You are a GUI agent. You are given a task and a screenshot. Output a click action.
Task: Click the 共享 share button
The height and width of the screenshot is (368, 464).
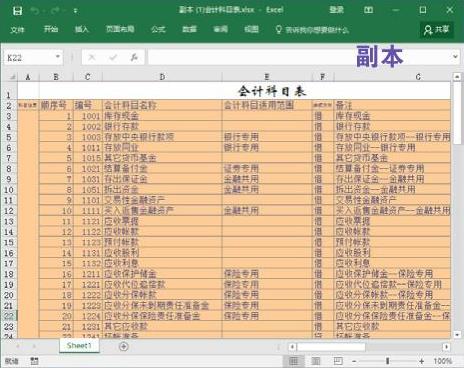click(x=437, y=30)
